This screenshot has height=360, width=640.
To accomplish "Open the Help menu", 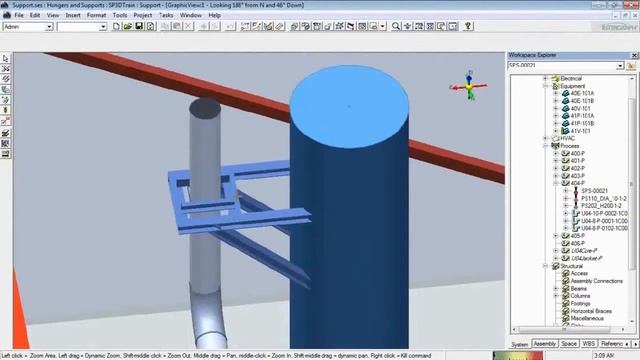I will point(214,16).
